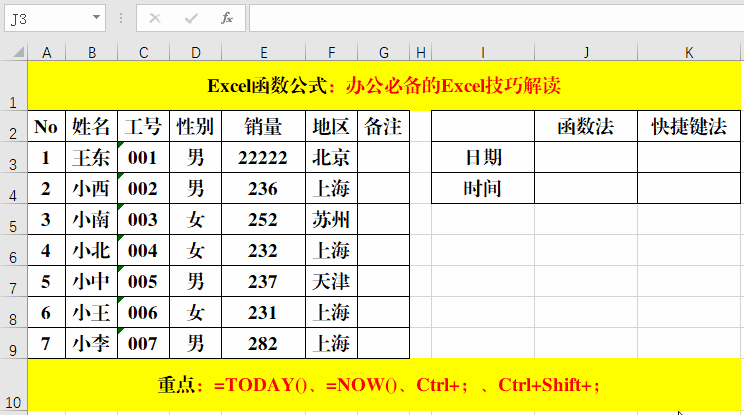
Task: Select row 7 header
Action: tap(13, 282)
